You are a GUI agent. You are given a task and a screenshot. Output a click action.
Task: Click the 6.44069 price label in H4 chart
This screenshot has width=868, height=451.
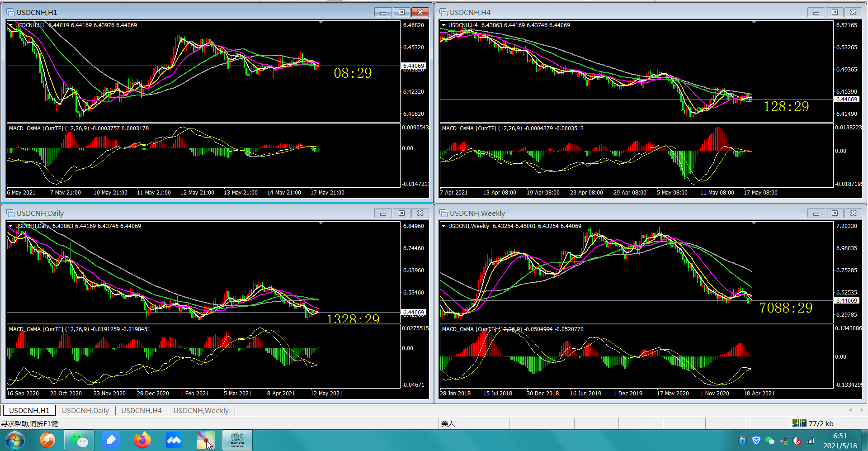847,100
